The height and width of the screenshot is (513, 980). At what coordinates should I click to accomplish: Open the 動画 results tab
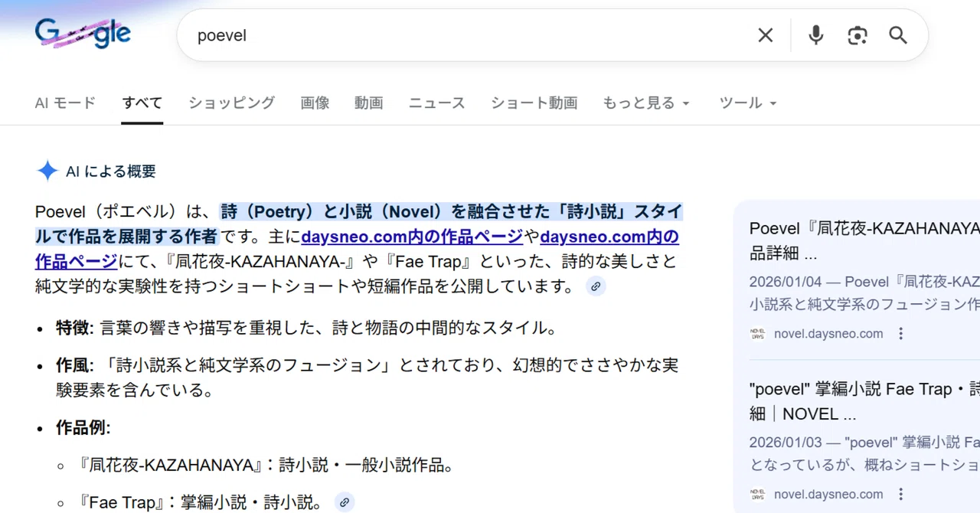(x=369, y=103)
